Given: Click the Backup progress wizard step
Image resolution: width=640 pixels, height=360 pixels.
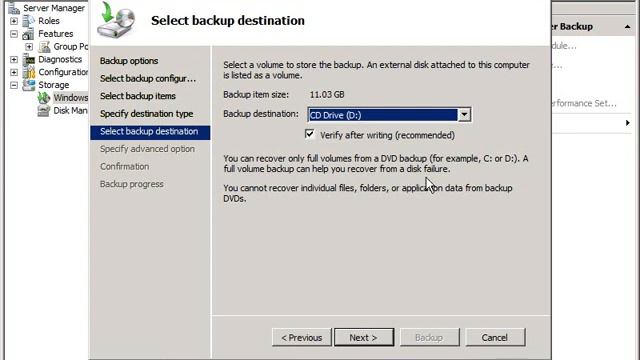Looking at the screenshot, I should click(131, 184).
